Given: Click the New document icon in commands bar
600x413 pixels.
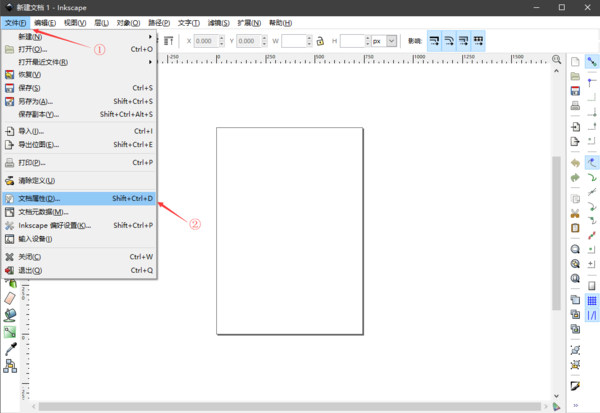Looking at the screenshot, I should (575, 62).
